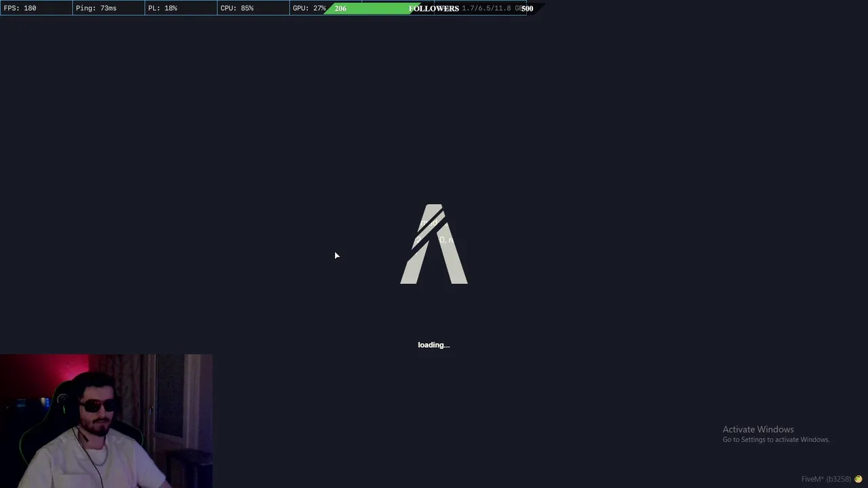This screenshot has width=868, height=488.
Task: Click the "FiveM* (b3258)" version label
Action: point(826,479)
